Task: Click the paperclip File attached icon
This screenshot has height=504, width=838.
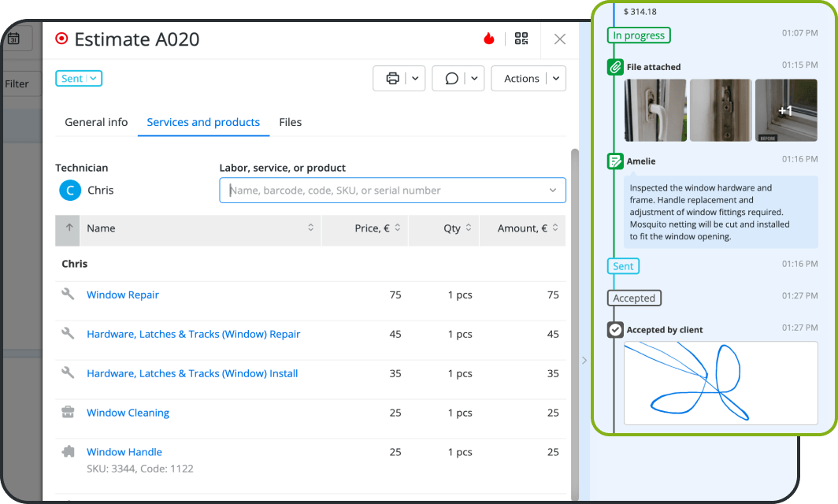Action: tap(615, 68)
